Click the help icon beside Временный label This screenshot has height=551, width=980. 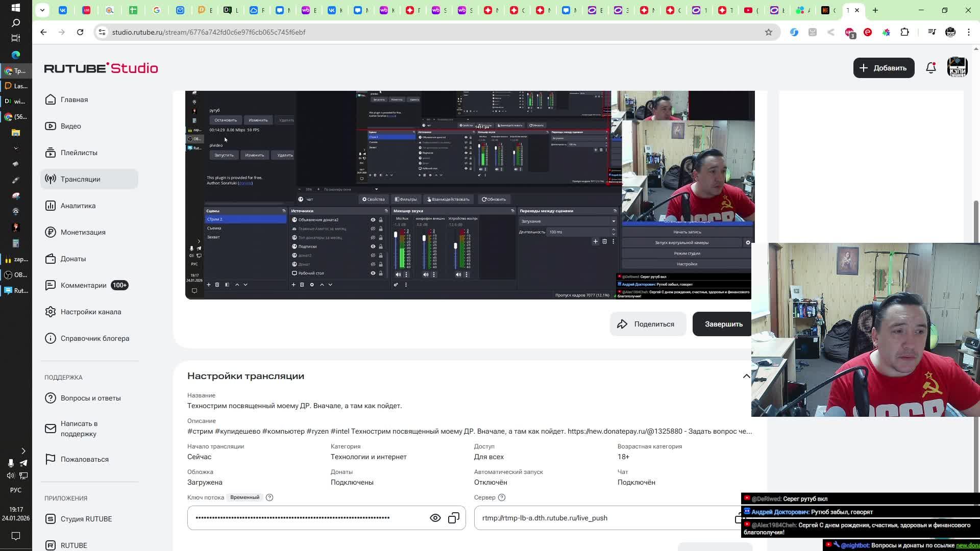269,497
